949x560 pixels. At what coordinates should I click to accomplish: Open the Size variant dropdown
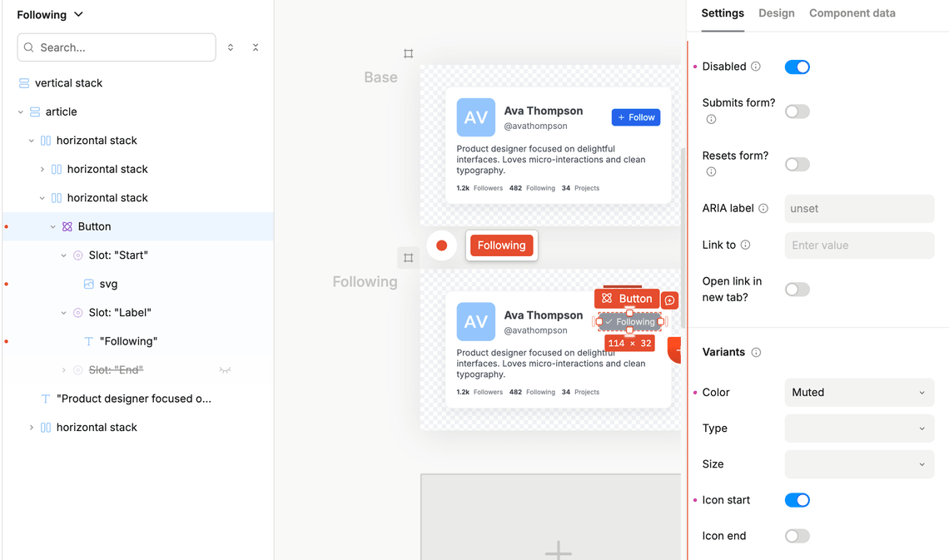tap(858, 464)
